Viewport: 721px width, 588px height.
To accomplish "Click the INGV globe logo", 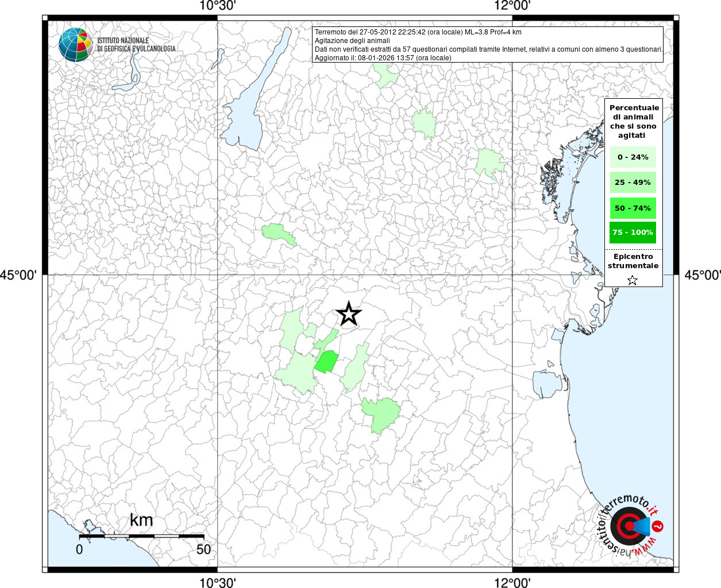I will [x=76, y=45].
